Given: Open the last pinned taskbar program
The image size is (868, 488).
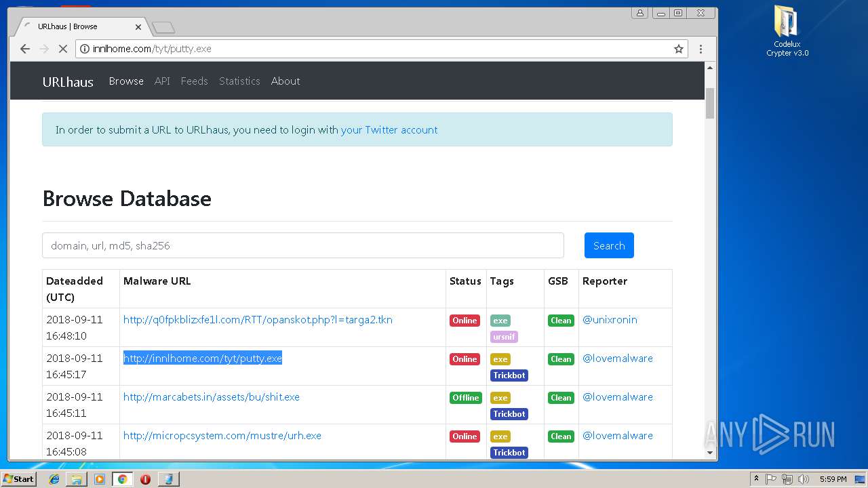Looking at the screenshot, I should point(168,479).
